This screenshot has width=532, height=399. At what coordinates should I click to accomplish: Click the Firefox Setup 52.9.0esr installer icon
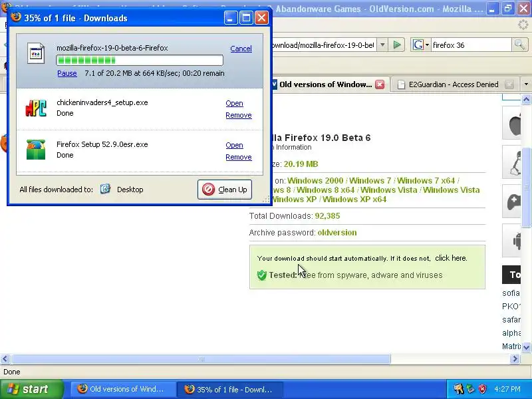36,150
